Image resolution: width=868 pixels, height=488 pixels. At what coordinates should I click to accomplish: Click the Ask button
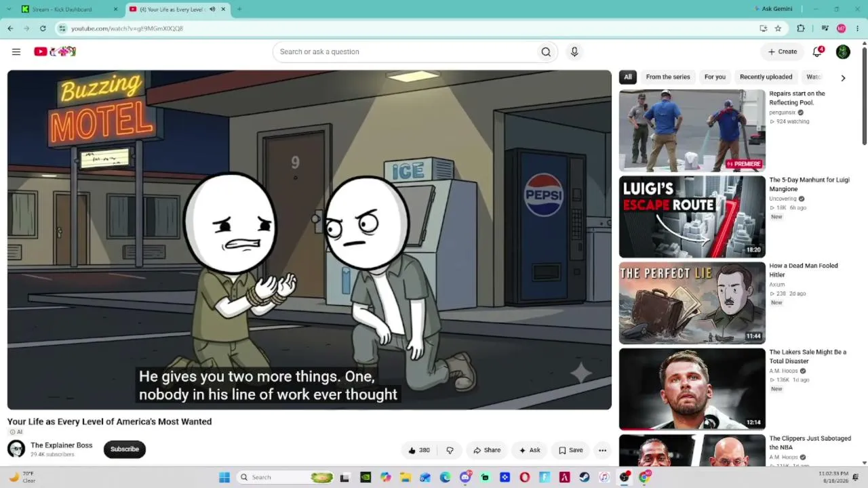(530, 450)
